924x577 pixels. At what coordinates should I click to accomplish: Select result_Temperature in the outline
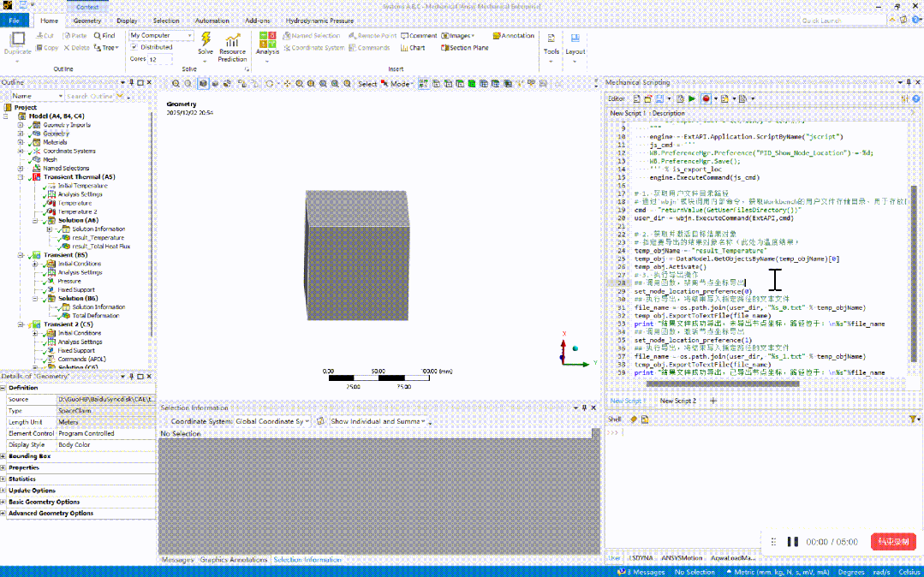(x=98, y=237)
